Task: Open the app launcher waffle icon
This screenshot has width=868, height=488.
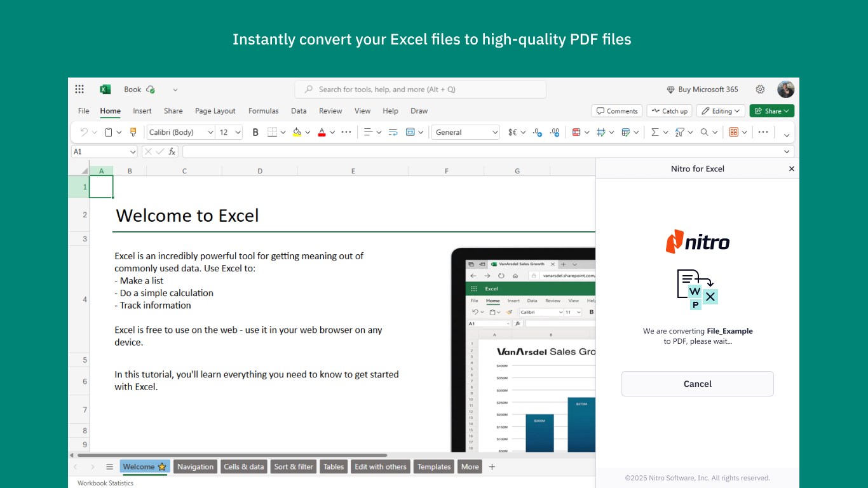Action: pos(79,90)
